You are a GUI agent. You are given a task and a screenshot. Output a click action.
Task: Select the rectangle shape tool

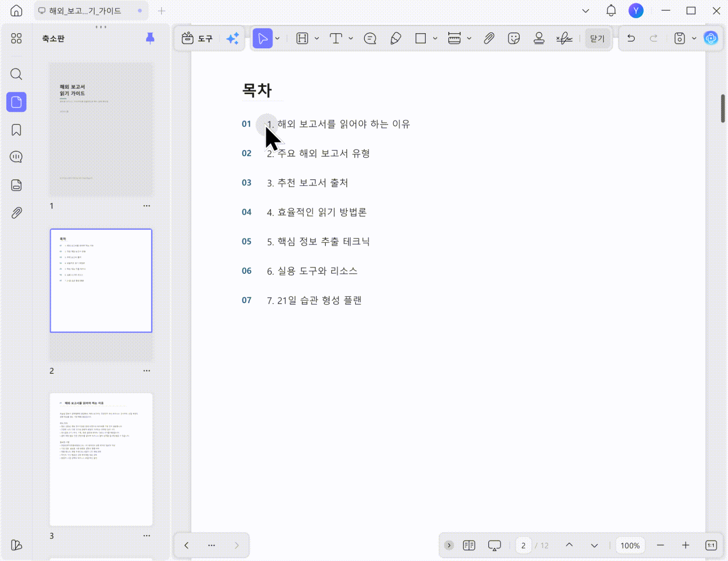[420, 39]
